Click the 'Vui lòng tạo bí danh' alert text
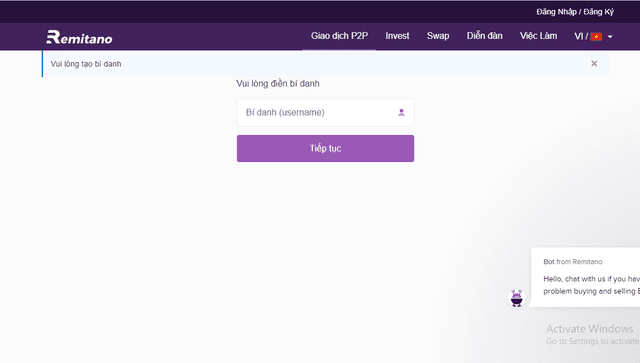This screenshot has height=363, width=640. [86, 64]
